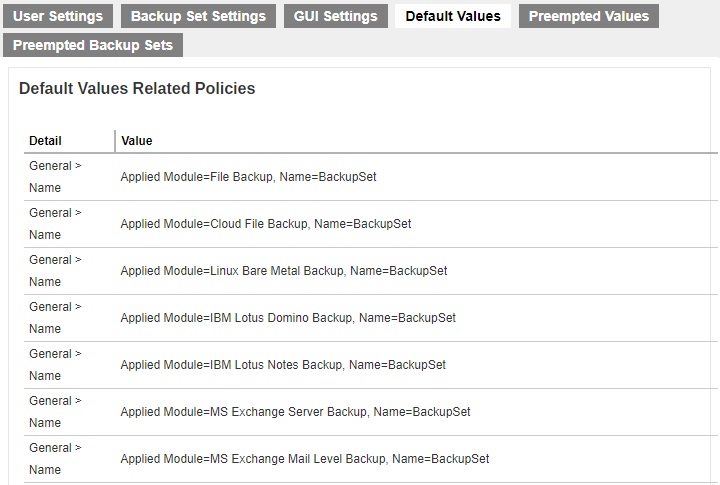
Task: Click General > Name beside Cloud File Backup
Action: (x=55, y=224)
